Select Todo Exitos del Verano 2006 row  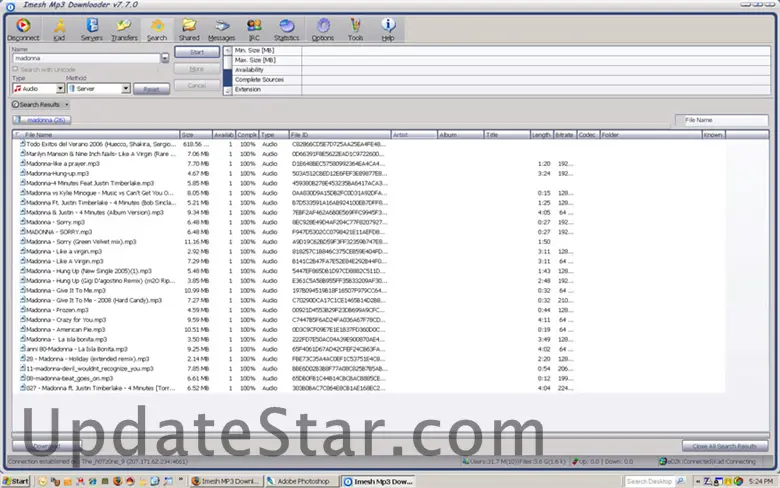368,144
